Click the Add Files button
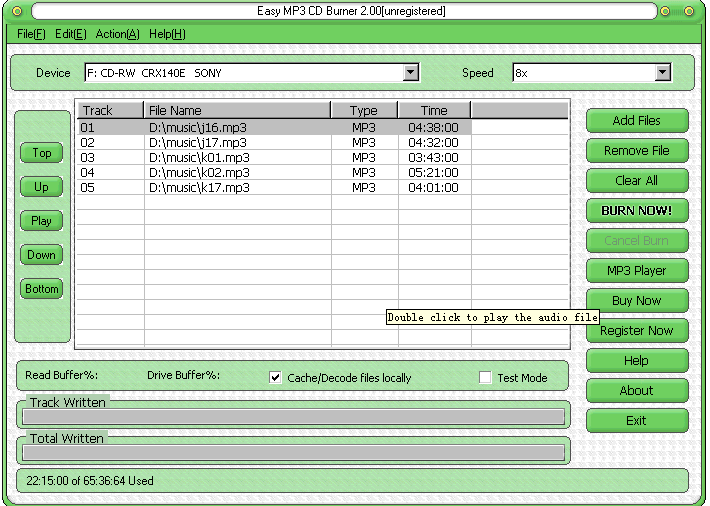Image resolution: width=710 pixels, height=506 pixels. point(637,120)
